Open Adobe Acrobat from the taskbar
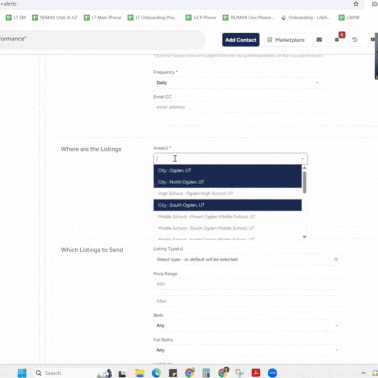Viewport: 378px width, 378px height. coord(256,373)
